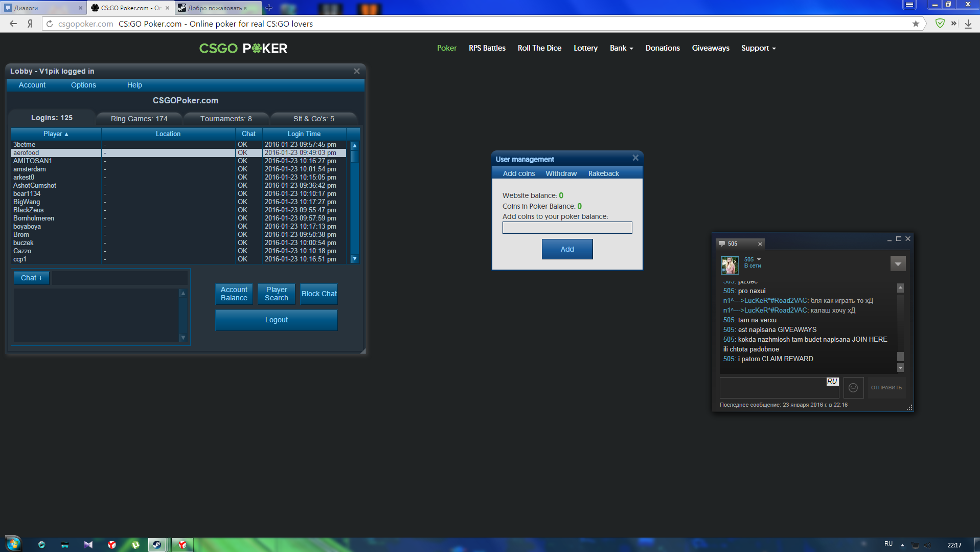Image resolution: width=980 pixels, height=552 pixels.
Task: Open the Account menu in Lobby
Action: tap(32, 85)
